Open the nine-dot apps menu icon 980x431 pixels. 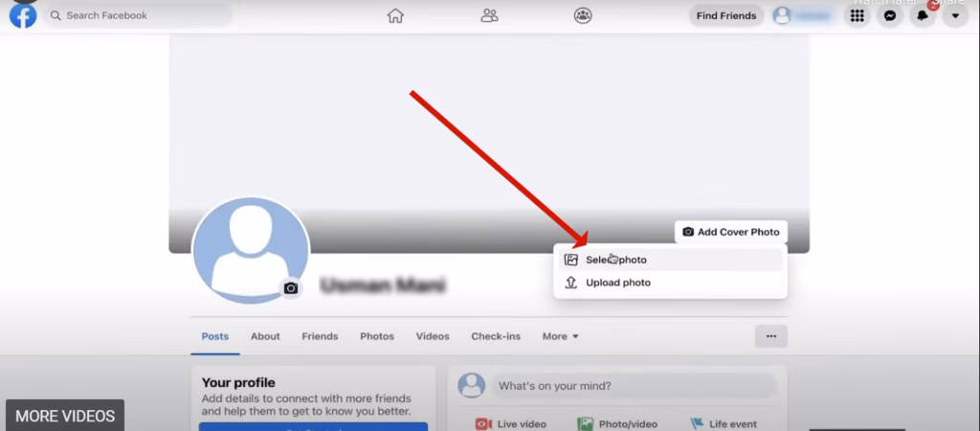[x=857, y=15]
